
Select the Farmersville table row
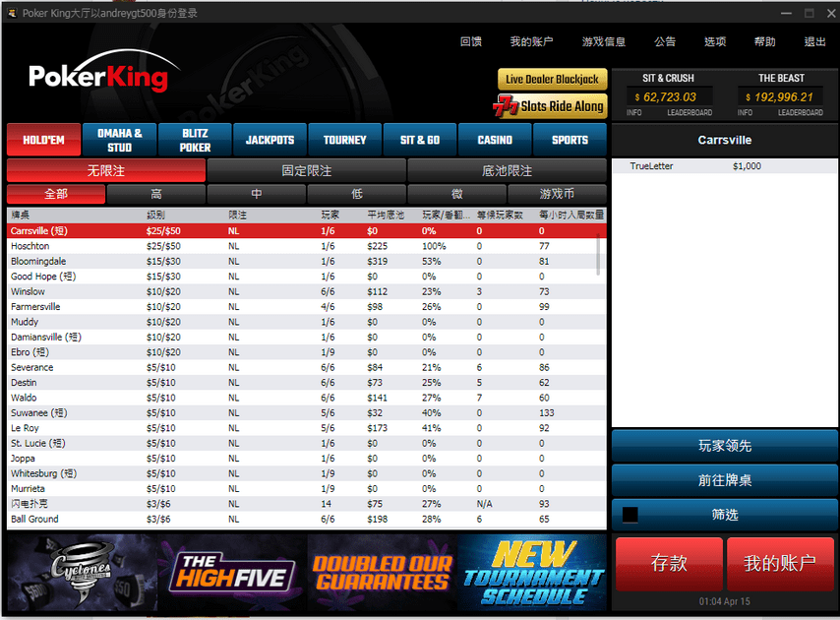coord(307,306)
